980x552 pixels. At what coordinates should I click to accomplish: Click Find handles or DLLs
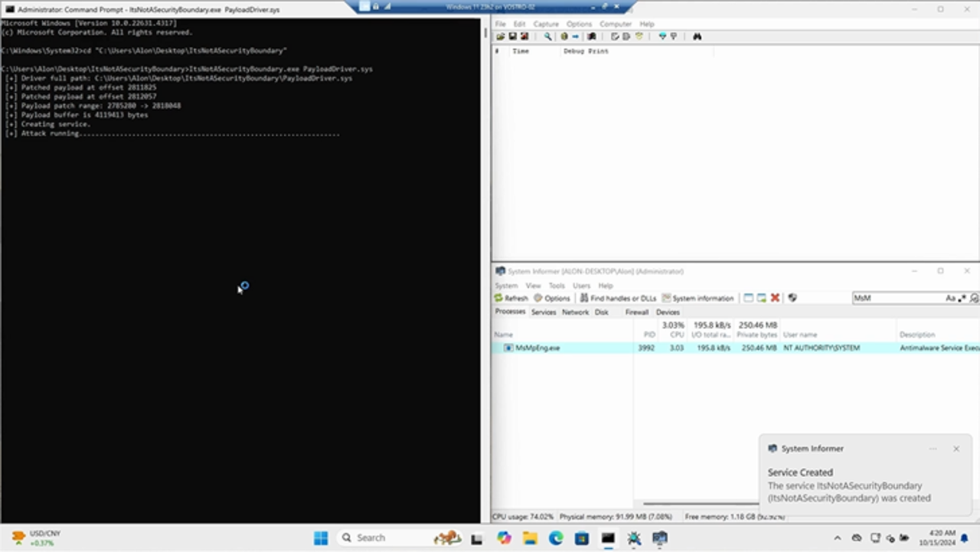618,298
